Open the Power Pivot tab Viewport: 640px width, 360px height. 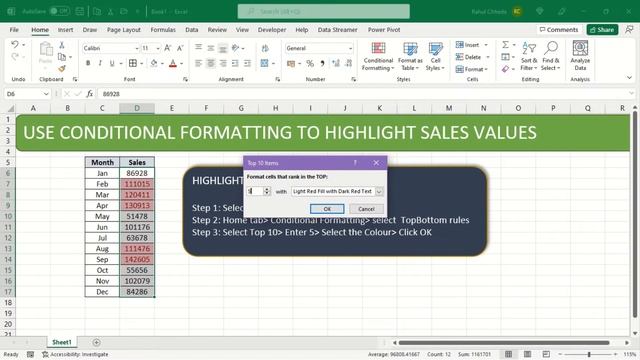pos(384,30)
